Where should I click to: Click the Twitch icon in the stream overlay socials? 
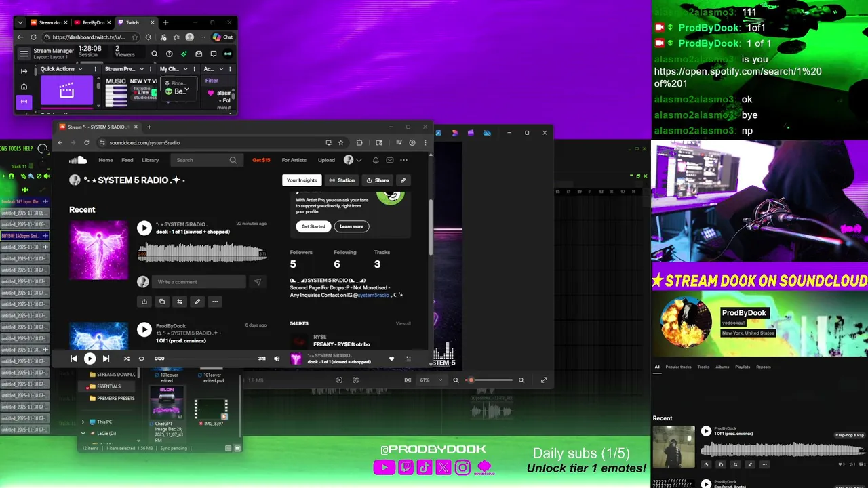(x=406, y=467)
